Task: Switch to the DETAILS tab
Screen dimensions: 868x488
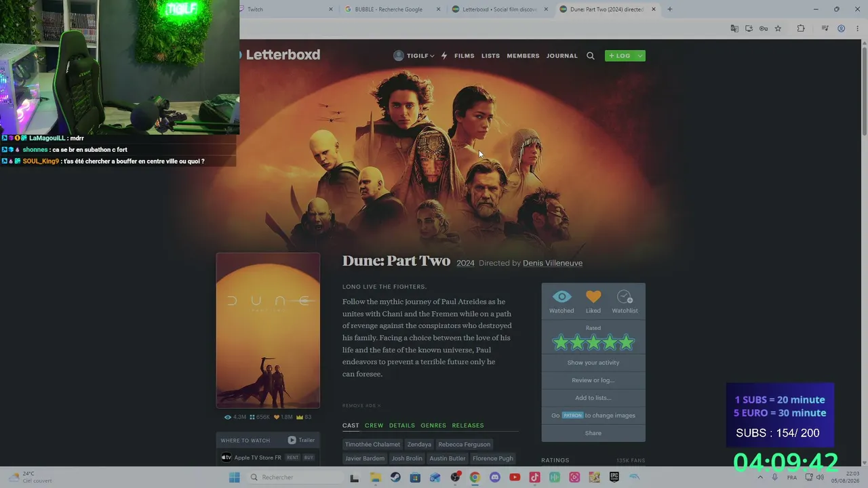Action: [x=402, y=426]
